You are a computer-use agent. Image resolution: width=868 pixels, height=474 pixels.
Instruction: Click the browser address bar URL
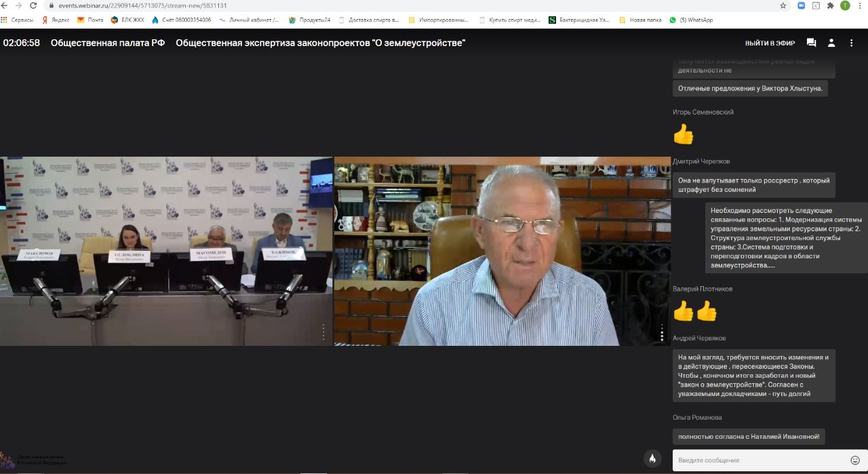click(142, 5)
